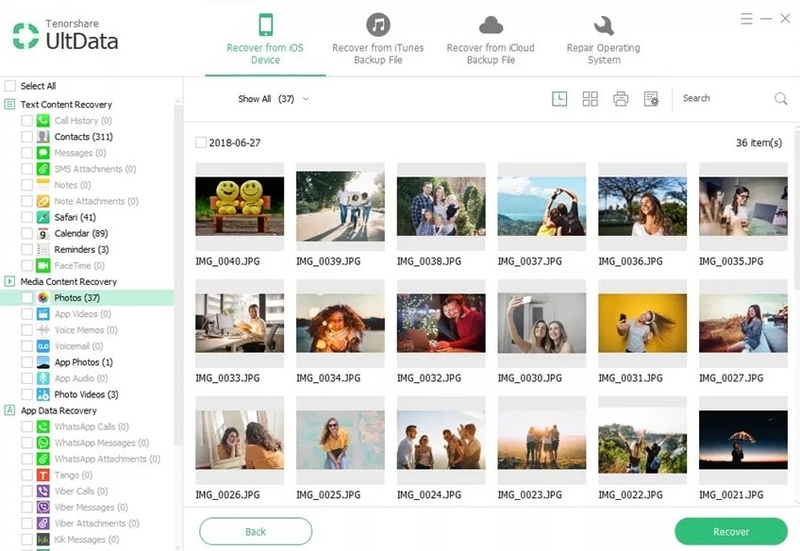Click the Safari compass icon
The height and width of the screenshot is (551, 800).
point(43,217)
